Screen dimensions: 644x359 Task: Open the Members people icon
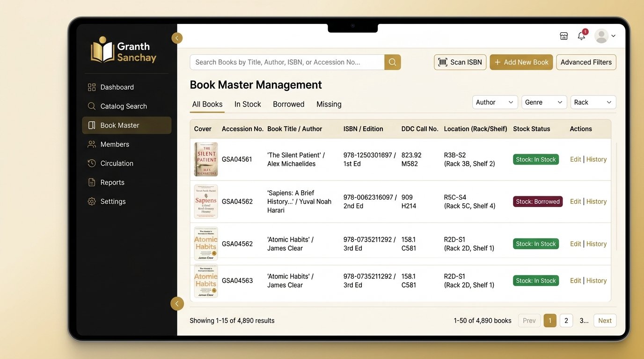pos(92,144)
